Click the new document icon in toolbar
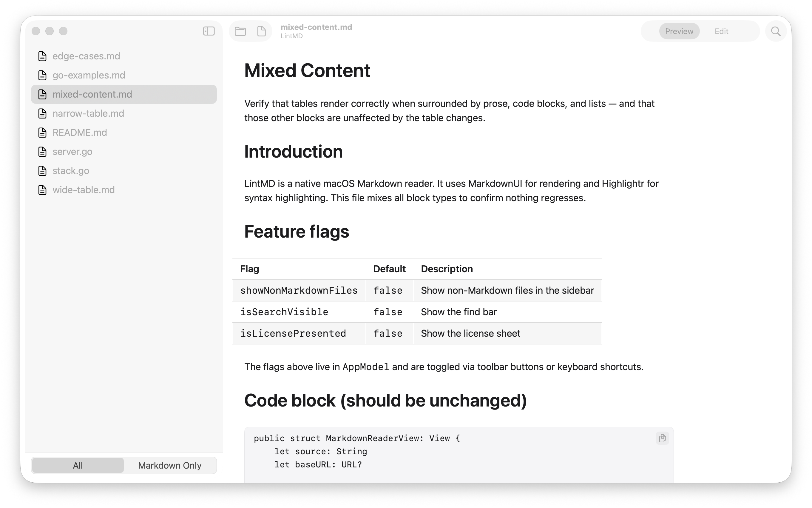812x508 pixels. pos(261,31)
